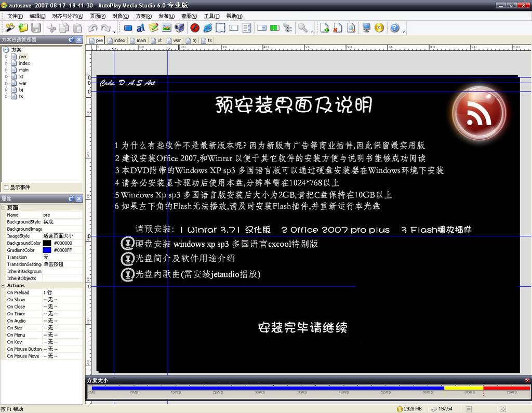Viewport: 532px width, 413px height.
Task: Select the 光盘简介及软件用途介绍 button
Action: 178,259
